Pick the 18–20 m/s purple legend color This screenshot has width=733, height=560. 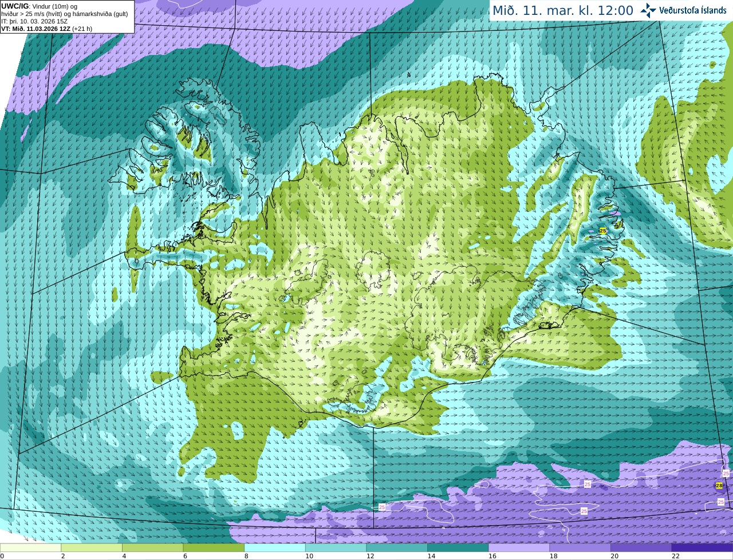point(580,547)
